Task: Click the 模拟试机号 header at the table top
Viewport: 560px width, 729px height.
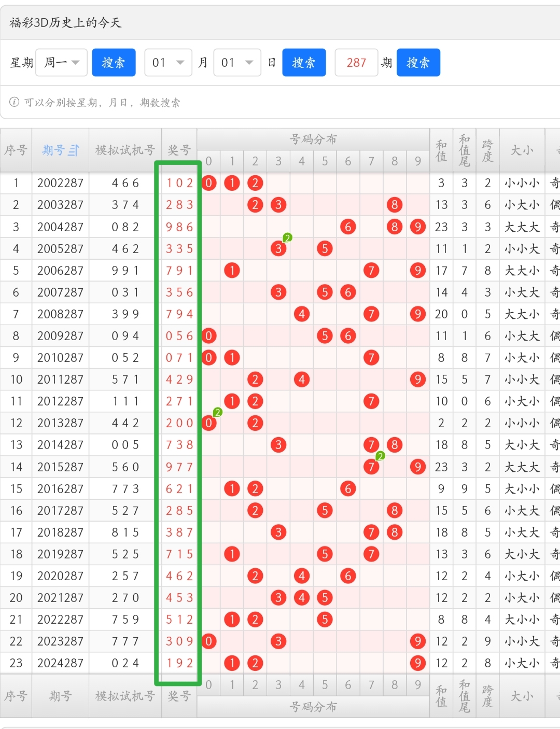Action: coord(125,150)
